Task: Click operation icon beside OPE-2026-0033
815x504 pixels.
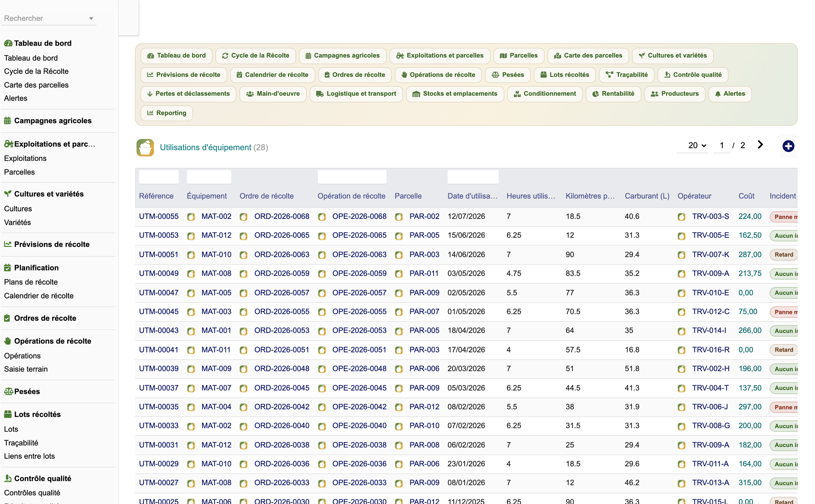Action: click(322, 483)
